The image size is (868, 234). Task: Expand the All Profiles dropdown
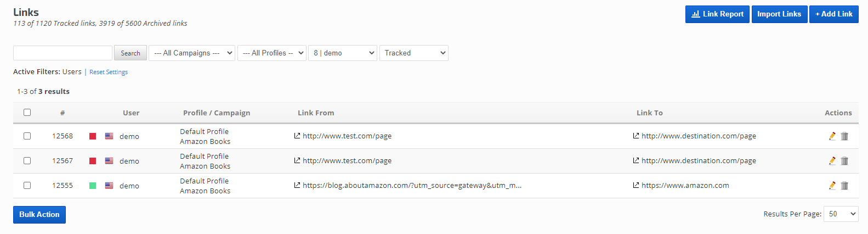coord(271,53)
